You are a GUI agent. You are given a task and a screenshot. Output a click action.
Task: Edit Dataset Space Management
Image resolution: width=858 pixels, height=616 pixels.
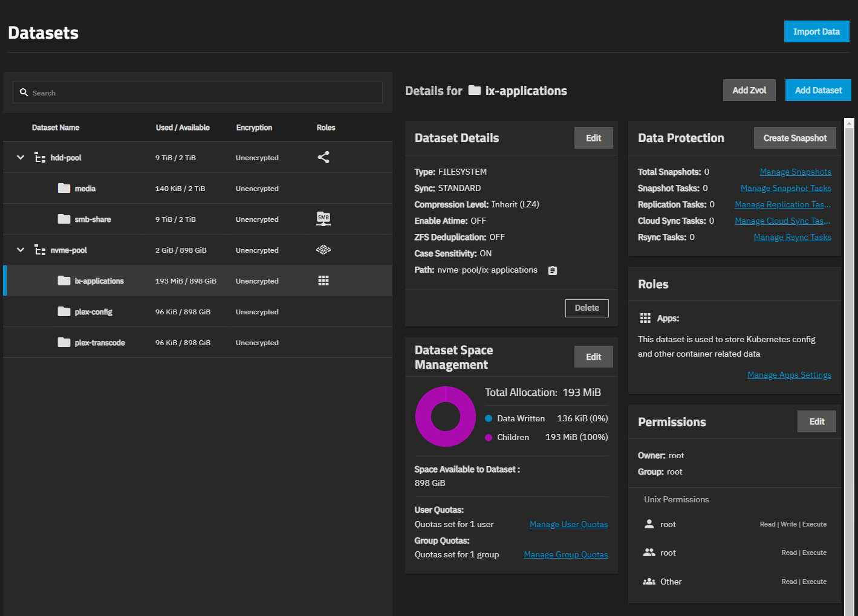pyautogui.click(x=593, y=357)
